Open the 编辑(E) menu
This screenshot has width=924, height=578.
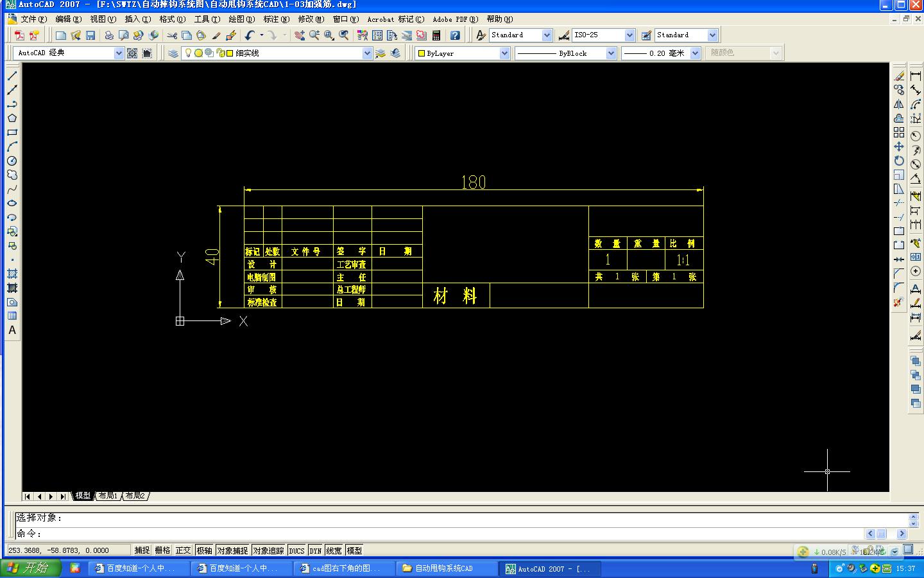pos(69,19)
